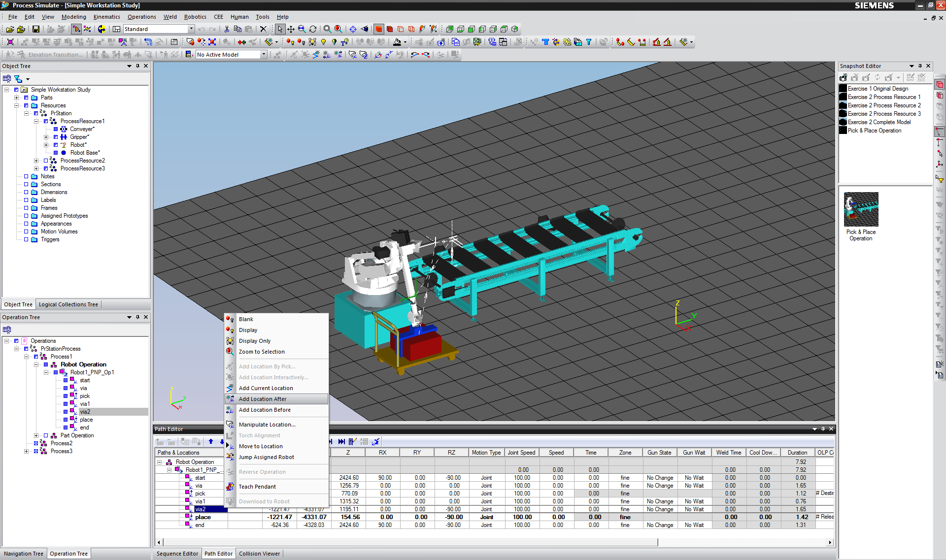Expand the Parts folder node
The height and width of the screenshot is (560, 946).
[16, 98]
